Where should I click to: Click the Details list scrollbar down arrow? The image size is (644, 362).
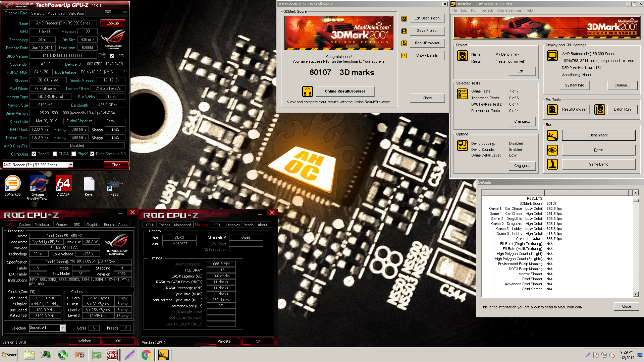(636, 294)
